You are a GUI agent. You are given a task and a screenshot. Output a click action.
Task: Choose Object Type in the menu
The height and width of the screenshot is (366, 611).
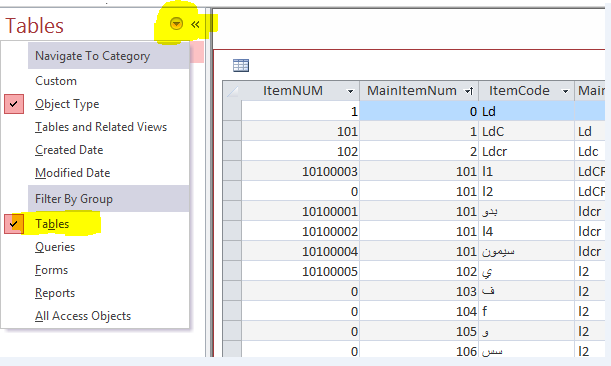[67, 104]
